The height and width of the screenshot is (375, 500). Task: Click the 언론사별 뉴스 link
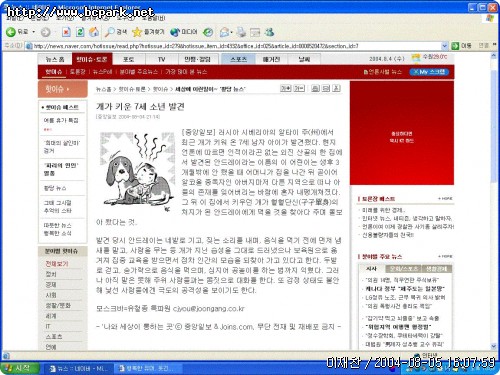tap(383, 72)
